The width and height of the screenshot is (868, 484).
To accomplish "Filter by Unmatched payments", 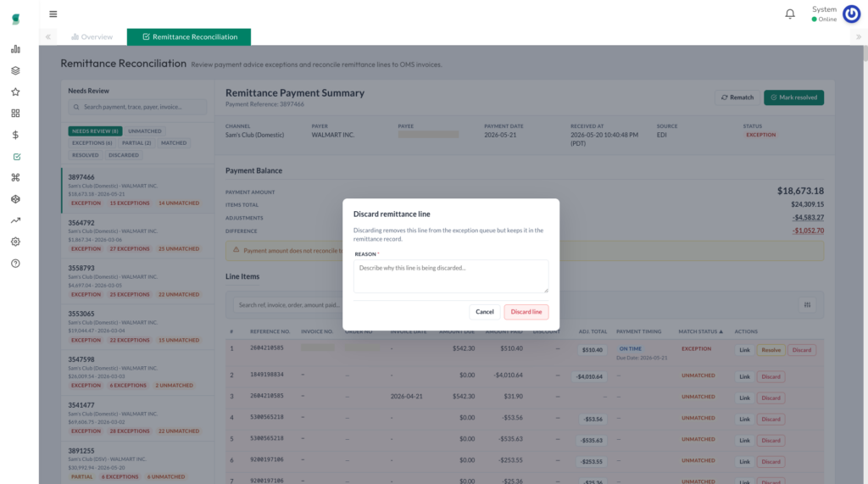I will click(x=145, y=131).
